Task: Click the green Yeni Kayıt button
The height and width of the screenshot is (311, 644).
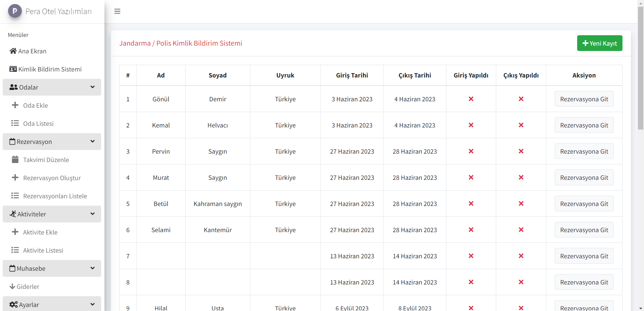Action: tap(599, 43)
